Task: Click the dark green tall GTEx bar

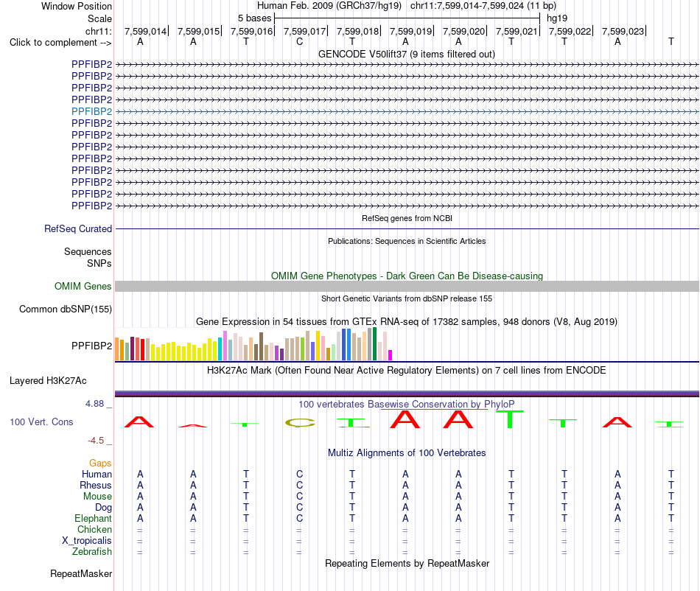Action: click(374, 343)
